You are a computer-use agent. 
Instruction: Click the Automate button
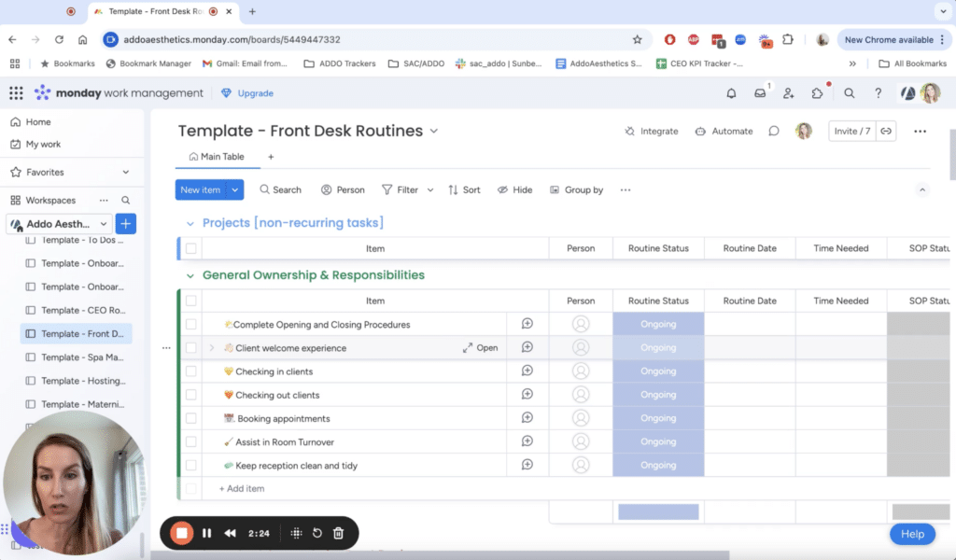coord(724,132)
